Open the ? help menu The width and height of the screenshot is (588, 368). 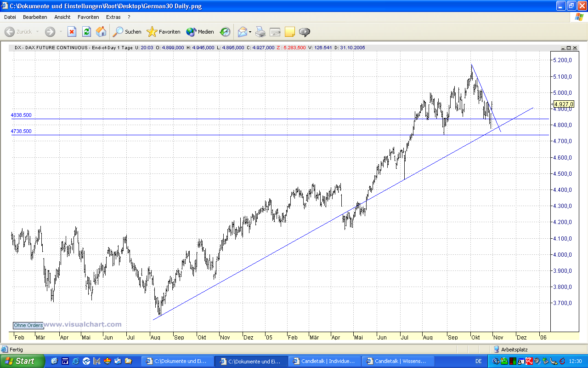tap(129, 17)
